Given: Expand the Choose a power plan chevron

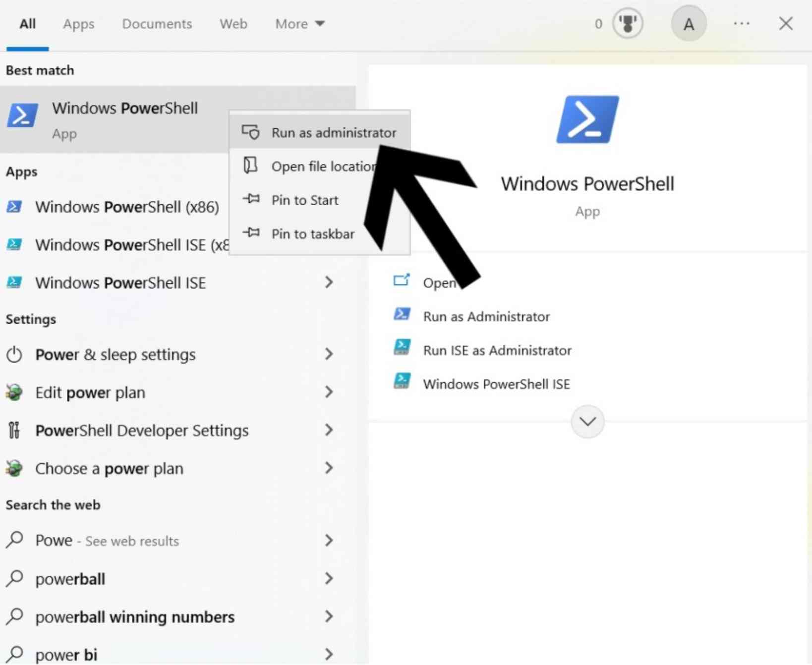Looking at the screenshot, I should [329, 468].
